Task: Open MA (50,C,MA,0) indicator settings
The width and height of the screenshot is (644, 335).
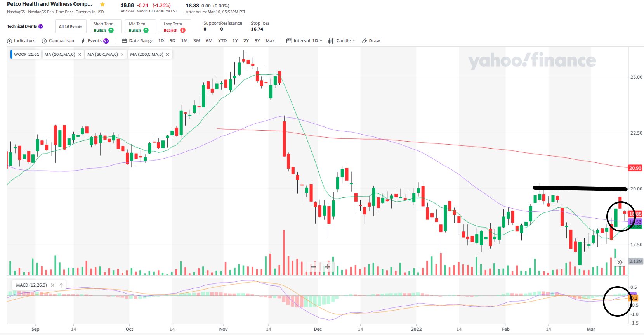Action: click(102, 54)
